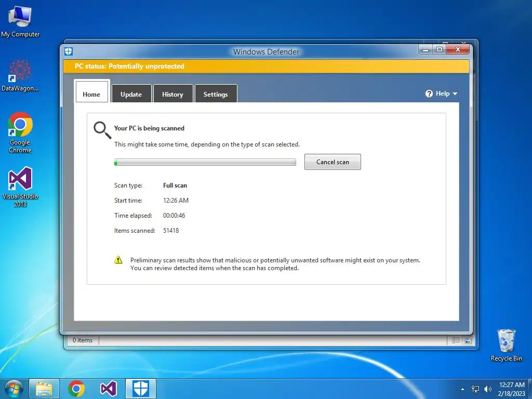The image size is (532, 399).
Task: Open the volume speaker tray icon
Action: click(x=488, y=389)
